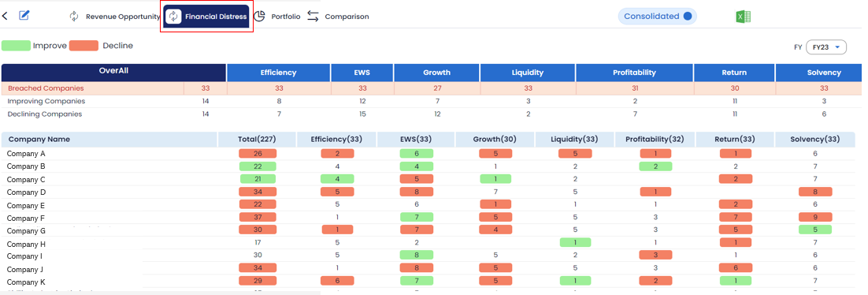Switch to the Portfolio tab
The image size is (868, 295).
[x=286, y=17]
